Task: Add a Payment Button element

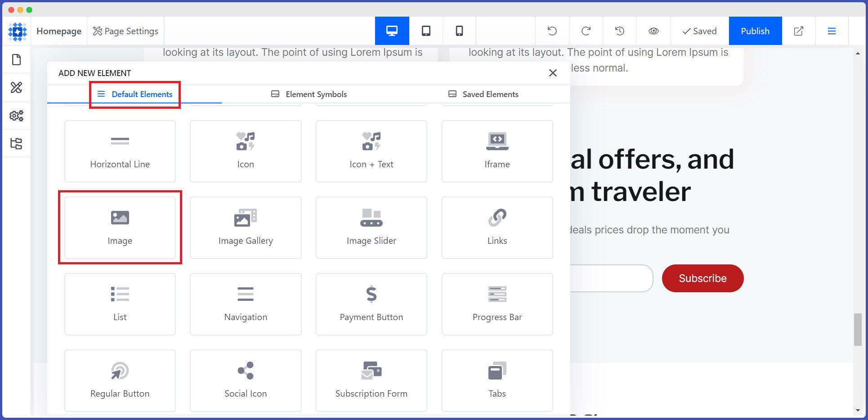Action: (x=371, y=304)
